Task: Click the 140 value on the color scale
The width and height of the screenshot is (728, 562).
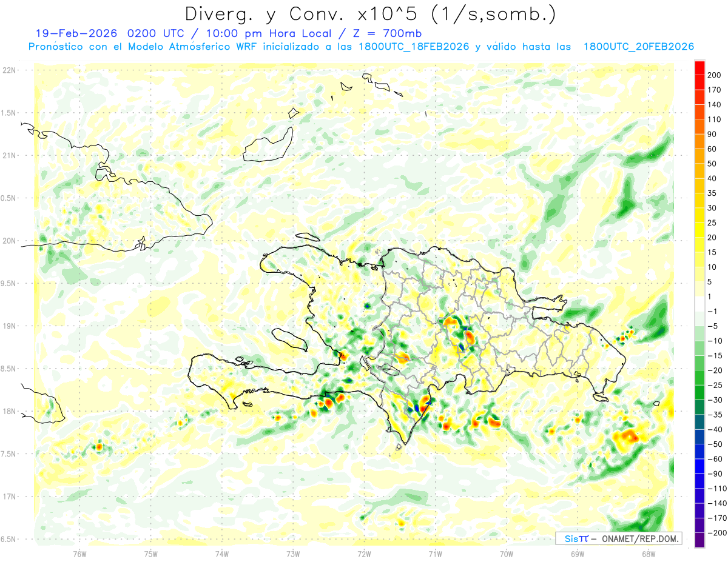Action: click(x=715, y=105)
